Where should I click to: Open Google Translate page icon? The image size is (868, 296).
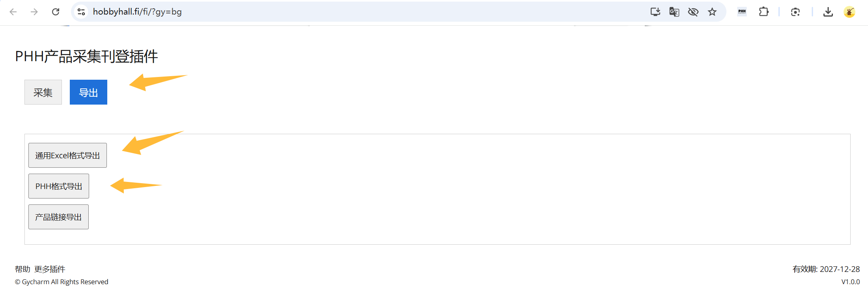(674, 12)
